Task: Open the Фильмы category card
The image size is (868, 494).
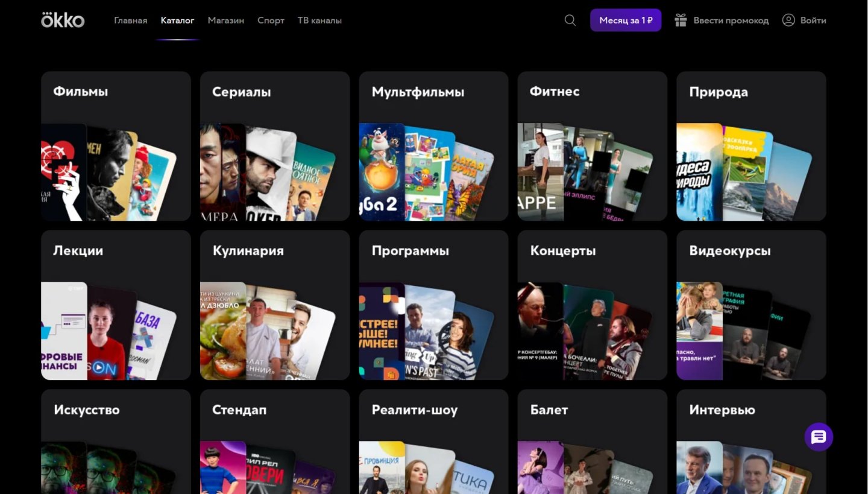Action: pyautogui.click(x=116, y=146)
